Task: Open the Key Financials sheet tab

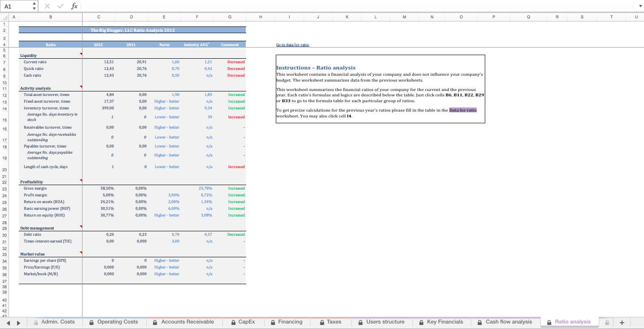Action: click(441, 322)
